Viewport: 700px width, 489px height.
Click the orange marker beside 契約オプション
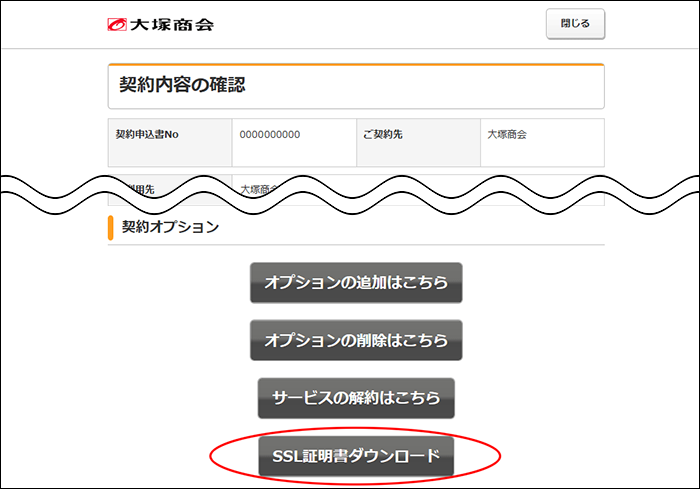110,227
